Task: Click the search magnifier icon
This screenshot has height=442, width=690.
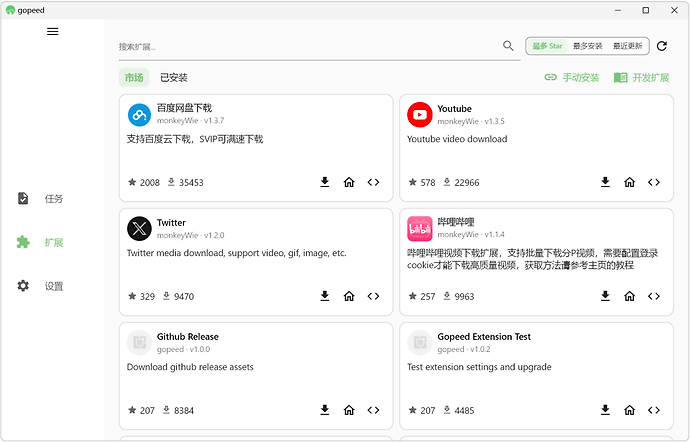Action: pyautogui.click(x=508, y=46)
